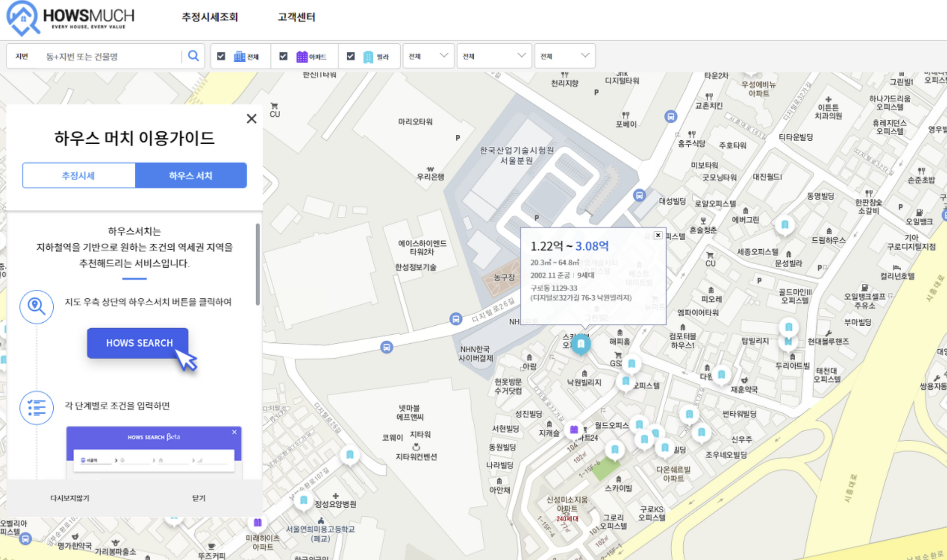The height and width of the screenshot is (560, 947).
Task: Open the 추정시세조회 menu
Action: (x=210, y=17)
